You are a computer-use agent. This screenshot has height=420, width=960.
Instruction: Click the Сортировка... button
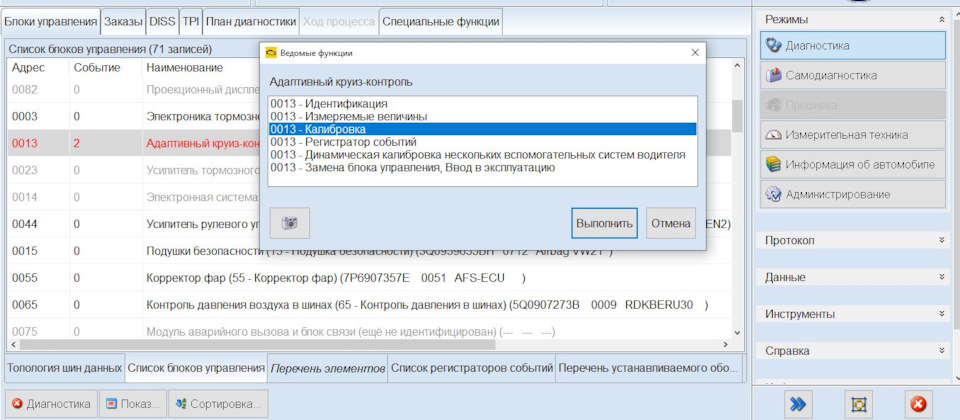pyautogui.click(x=218, y=404)
